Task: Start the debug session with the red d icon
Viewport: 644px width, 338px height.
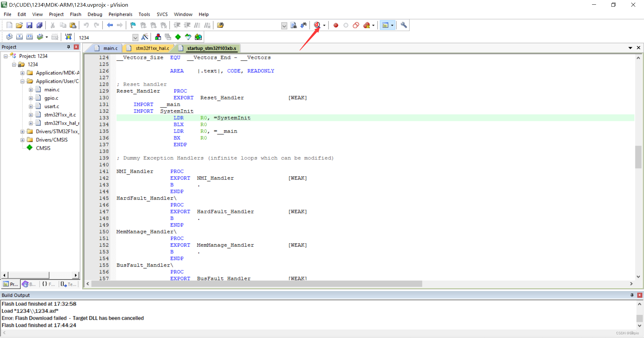Action: click(x=317, y=25)
